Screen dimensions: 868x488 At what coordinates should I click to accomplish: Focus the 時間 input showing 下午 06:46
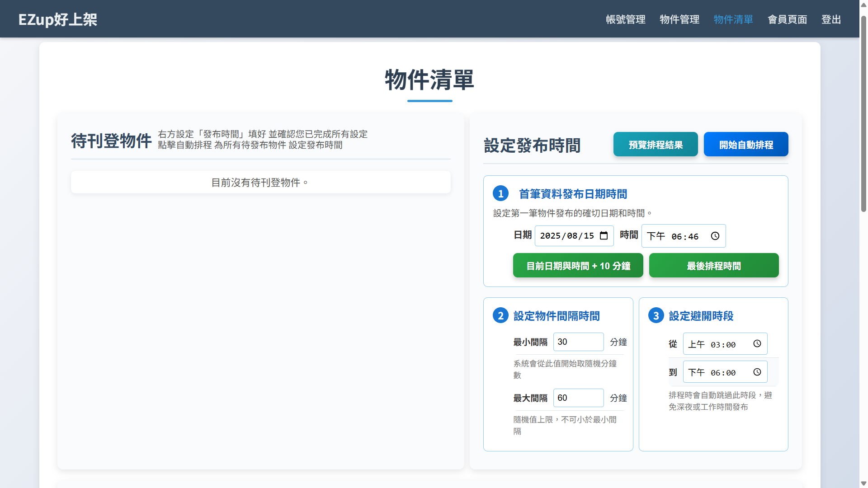point(684,236)
